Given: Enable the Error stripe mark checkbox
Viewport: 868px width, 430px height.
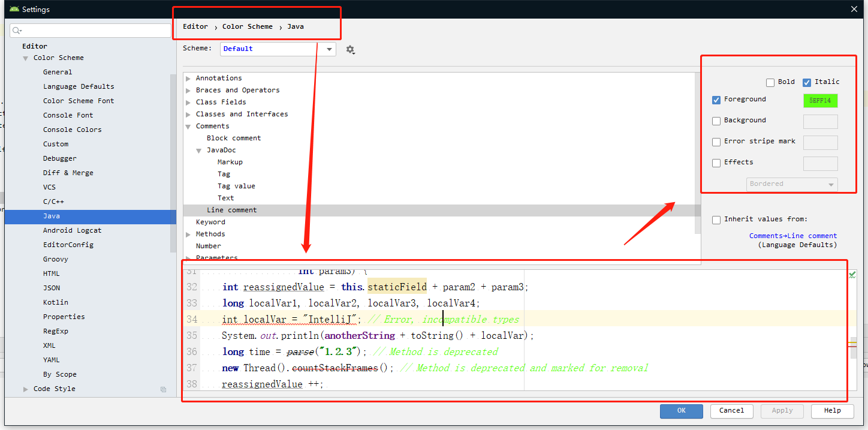Looking at the screenshot, I should click(x=716, y=142).
